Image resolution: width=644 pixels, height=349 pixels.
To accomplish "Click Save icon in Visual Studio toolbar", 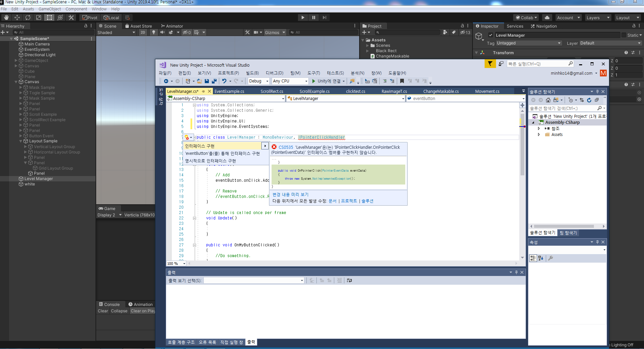I will tap(207, 81).
